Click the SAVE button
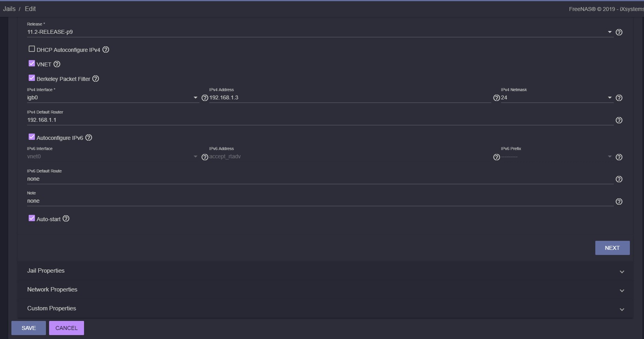 click(29, 328)
